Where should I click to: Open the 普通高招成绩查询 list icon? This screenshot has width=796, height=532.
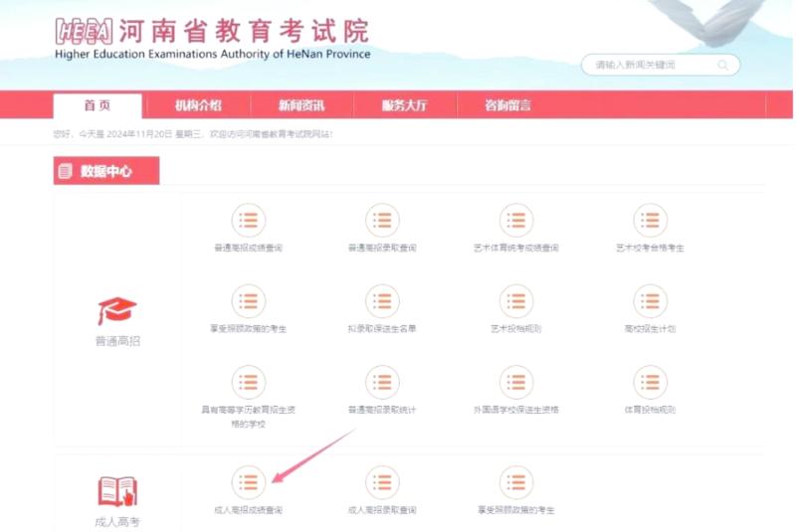tap(248, 220)
